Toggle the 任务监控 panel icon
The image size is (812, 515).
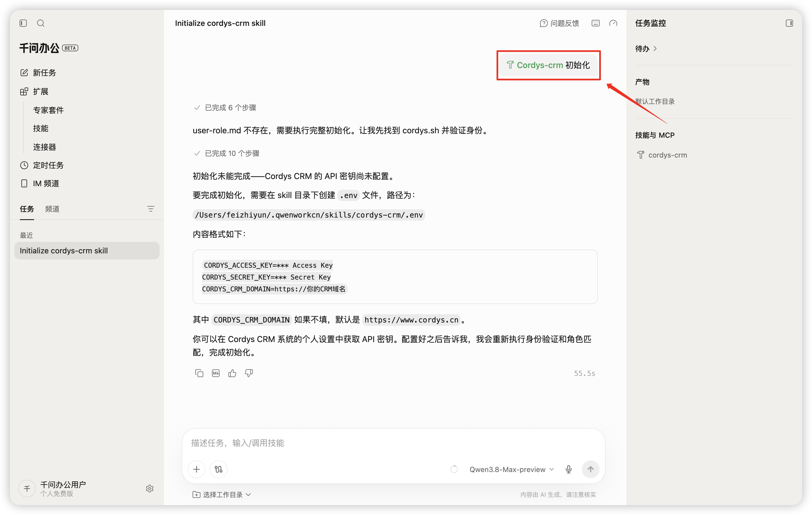click(789, 23)
